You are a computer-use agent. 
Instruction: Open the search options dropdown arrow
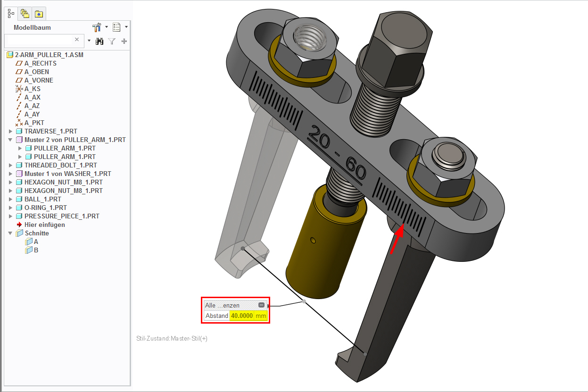[x=89, y=41]
